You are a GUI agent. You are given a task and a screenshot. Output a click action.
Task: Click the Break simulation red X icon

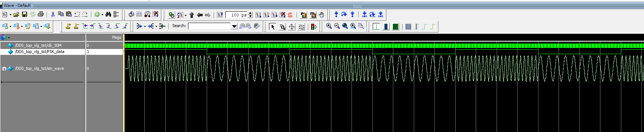[x=156, y=15]
